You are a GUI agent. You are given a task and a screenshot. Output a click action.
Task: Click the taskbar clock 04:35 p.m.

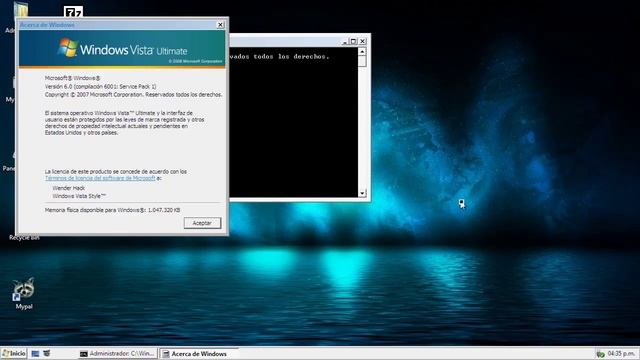tap(620, 353)
